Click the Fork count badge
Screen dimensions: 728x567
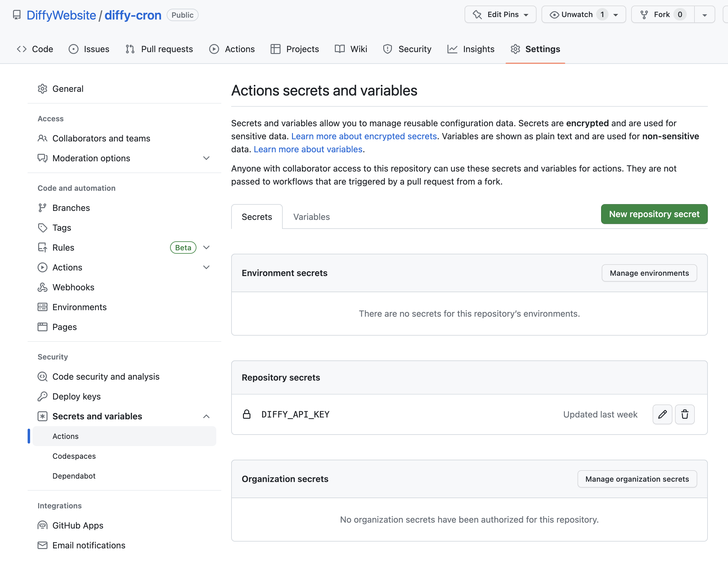pos(680,15)
